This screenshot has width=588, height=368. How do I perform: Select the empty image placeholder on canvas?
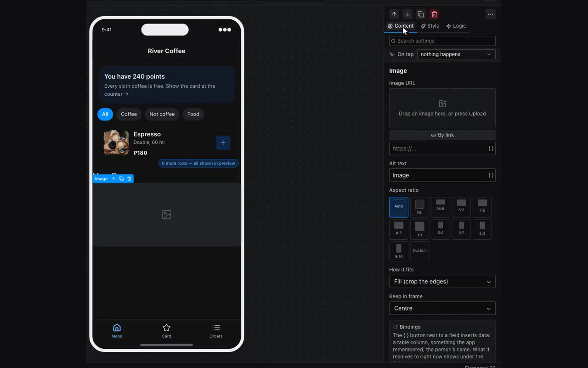(167, 214)
